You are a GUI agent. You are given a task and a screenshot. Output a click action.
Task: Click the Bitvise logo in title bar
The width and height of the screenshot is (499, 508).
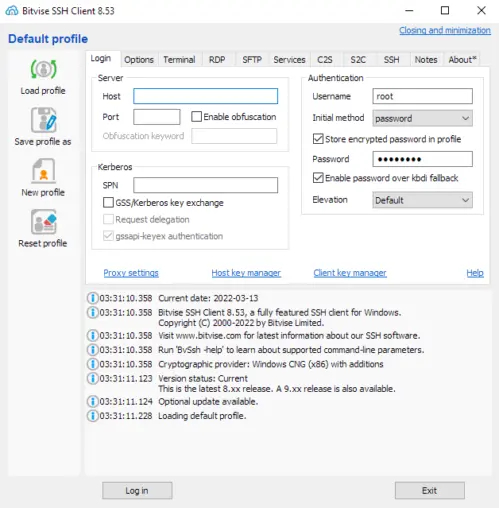[x=12, y=11]
